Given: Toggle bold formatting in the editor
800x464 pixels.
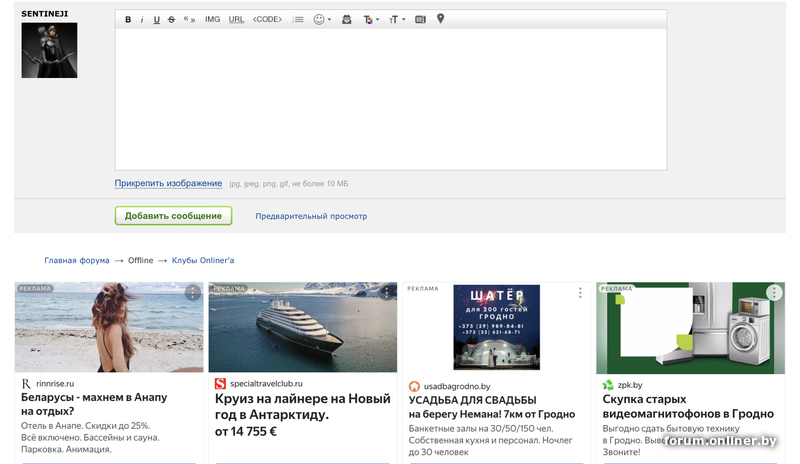Looking at the screenshot, I should 128,19.
